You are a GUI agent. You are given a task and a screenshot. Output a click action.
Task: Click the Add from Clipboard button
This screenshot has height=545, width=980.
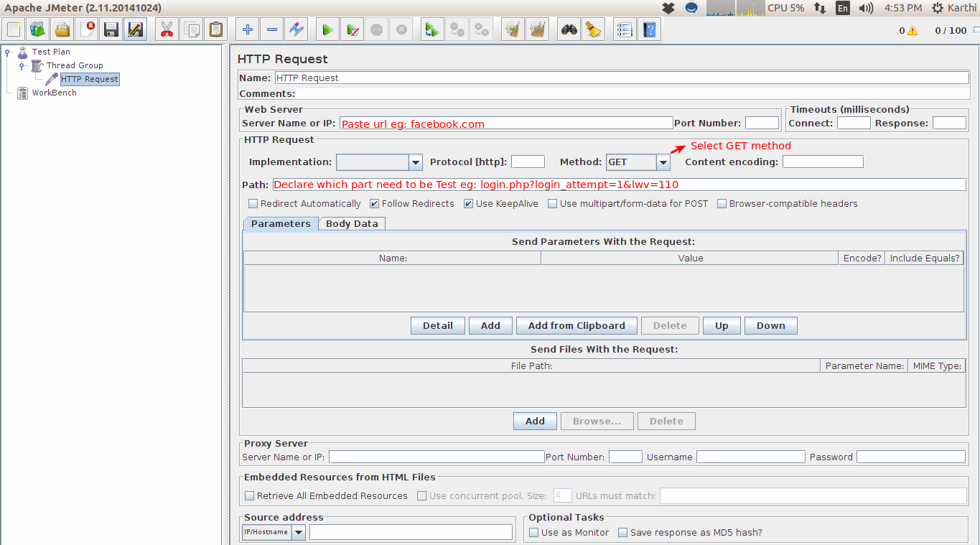point(577,326)
